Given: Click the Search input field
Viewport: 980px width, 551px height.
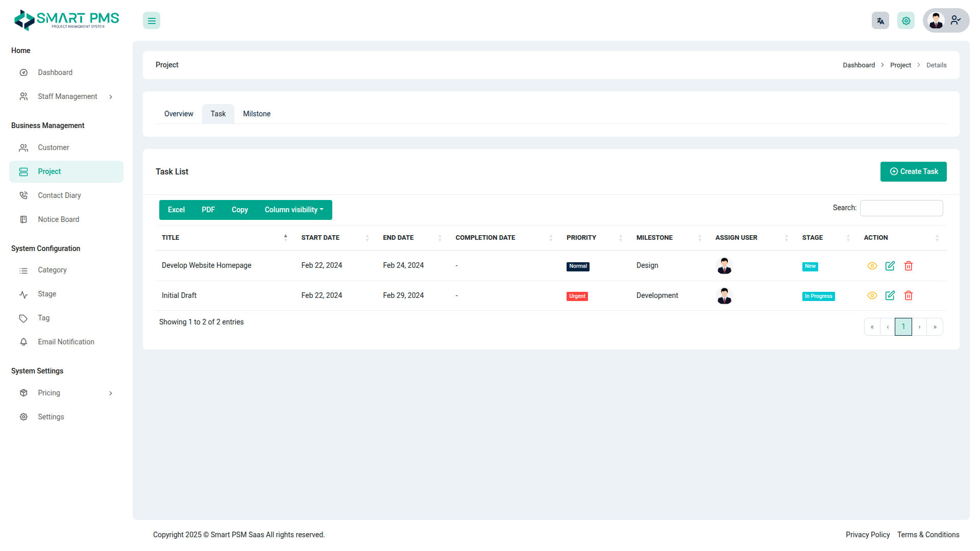Looking at the screenshot, I should click(901, 208).
